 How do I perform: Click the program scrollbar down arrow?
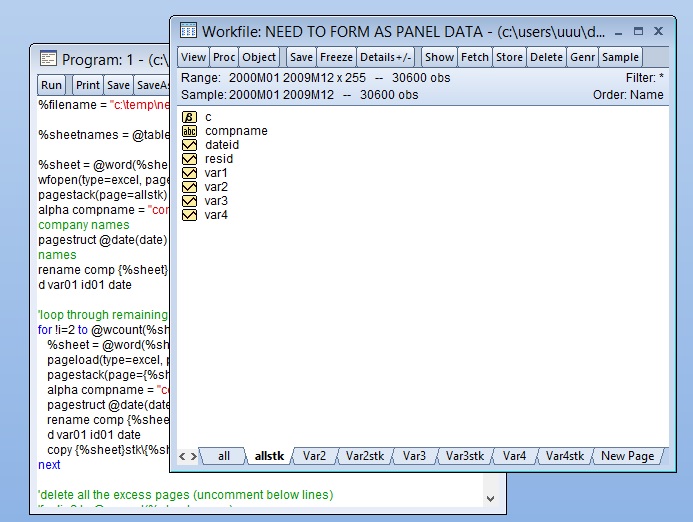490,497
